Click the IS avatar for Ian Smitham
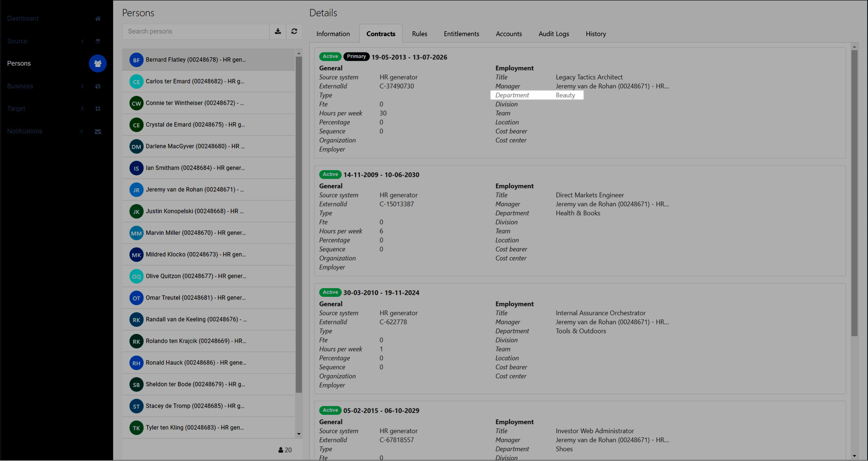The width and height of the screenshot is (868, 461). coord(137,168)
